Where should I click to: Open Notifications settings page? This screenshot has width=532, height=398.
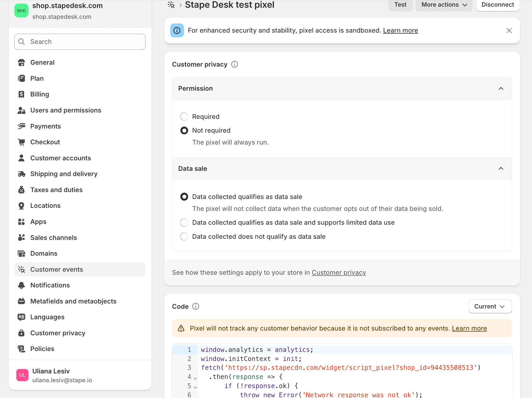[x=80, y=285]
